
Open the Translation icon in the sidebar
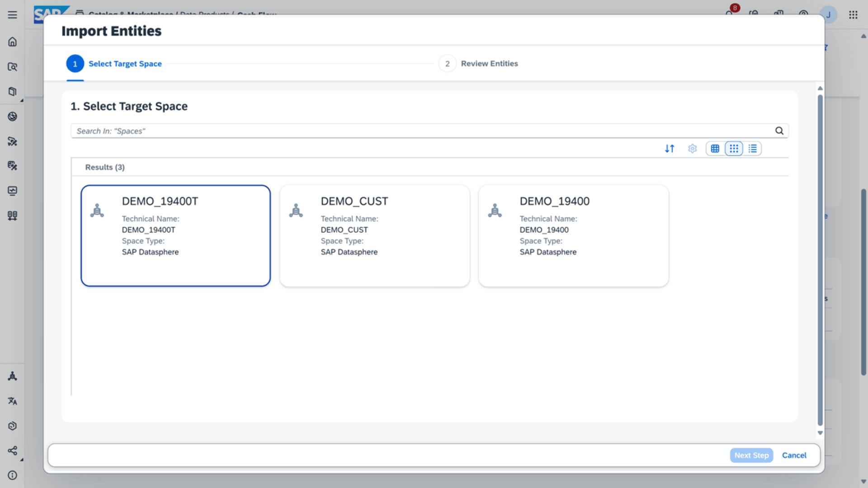pos(12,401)
